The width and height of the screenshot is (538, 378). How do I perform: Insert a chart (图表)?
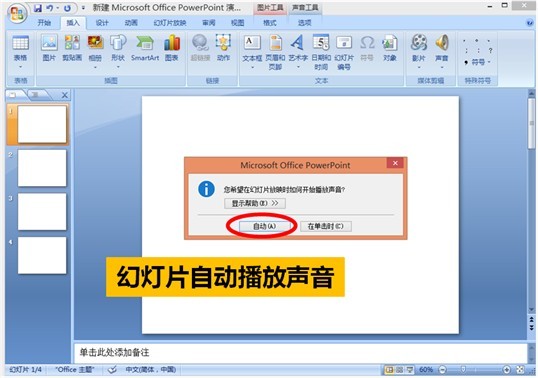click(172, 48)
